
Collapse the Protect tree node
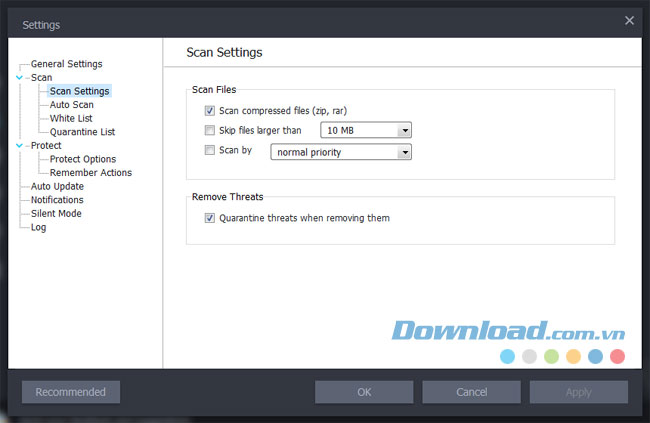[x=19, y=145]
